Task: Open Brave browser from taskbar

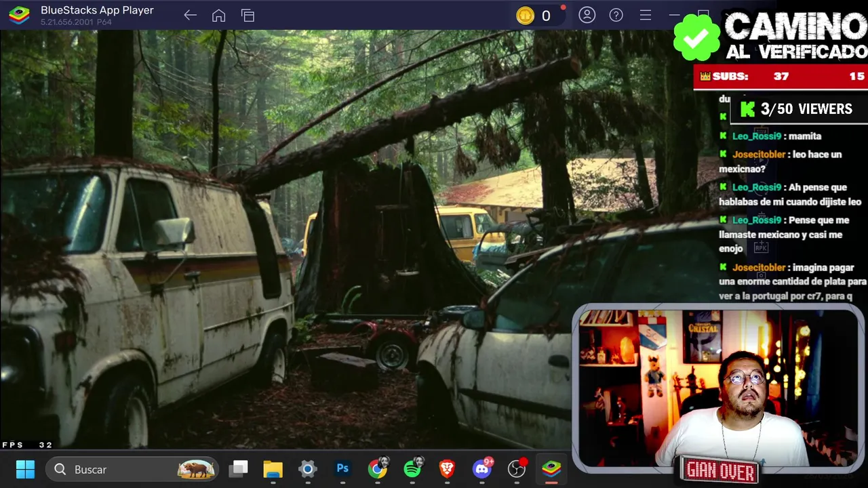Action: tap(447, 469)
